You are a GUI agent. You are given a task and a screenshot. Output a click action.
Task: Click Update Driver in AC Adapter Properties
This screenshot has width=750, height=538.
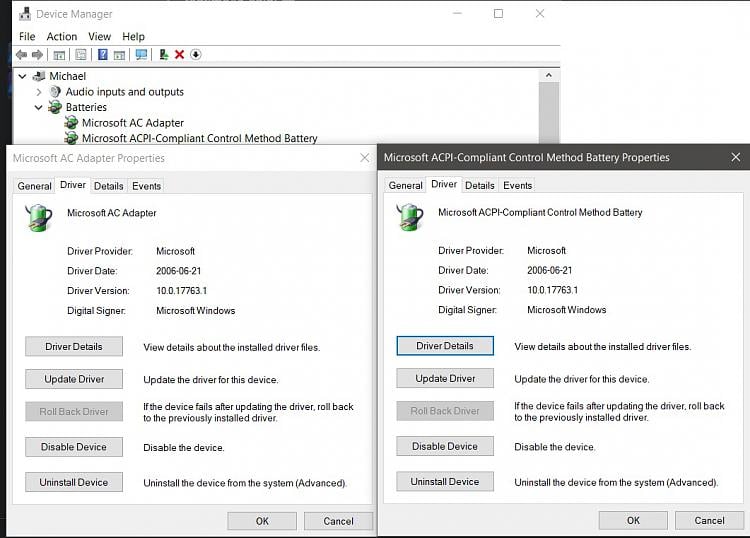click(x=74, y=379)
